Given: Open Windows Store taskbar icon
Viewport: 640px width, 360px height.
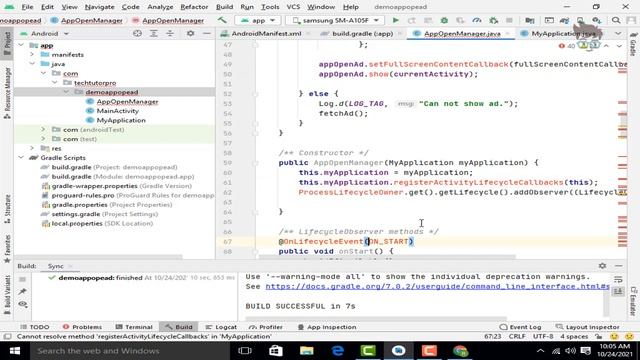Looking at the screenshot, I should coord(276,351).
